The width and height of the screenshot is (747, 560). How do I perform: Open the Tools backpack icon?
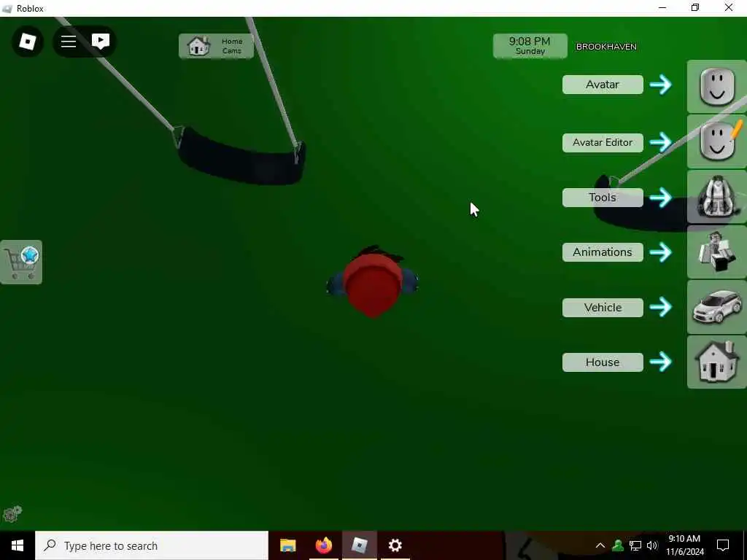[716, 197]
